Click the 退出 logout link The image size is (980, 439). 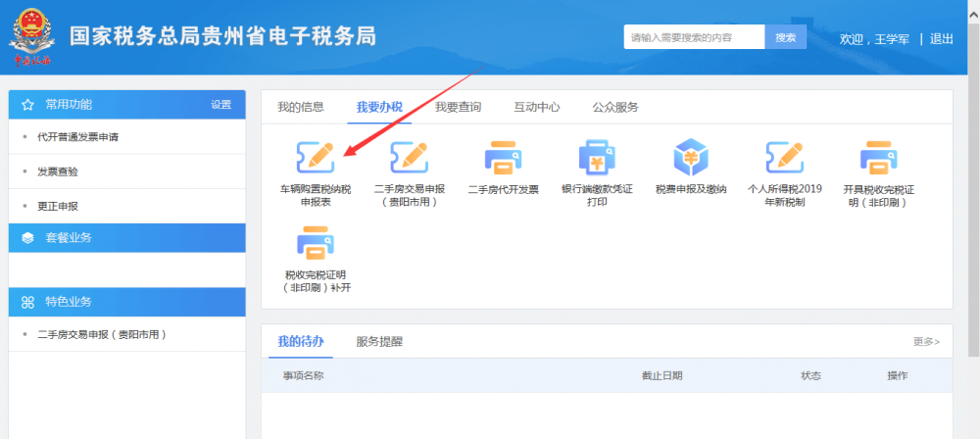(x=941, y=39)
